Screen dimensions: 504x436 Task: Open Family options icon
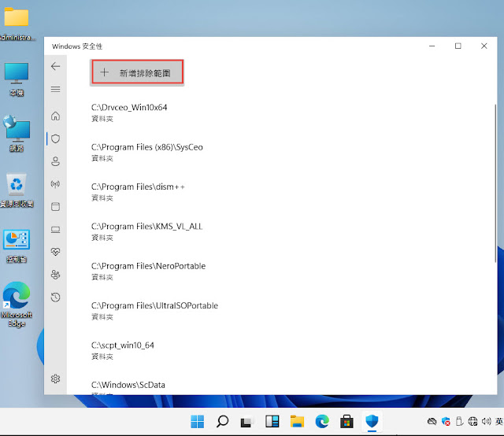click(x=56, y=275)
